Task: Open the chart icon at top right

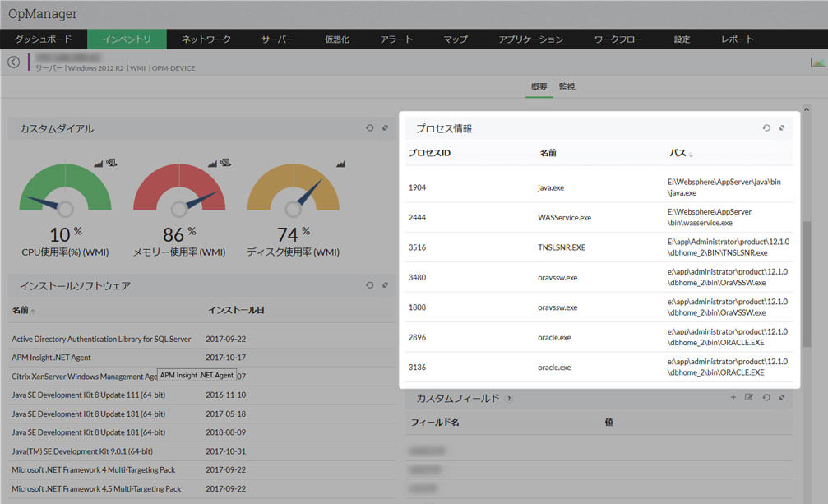Action: click(x=817, y=62)
